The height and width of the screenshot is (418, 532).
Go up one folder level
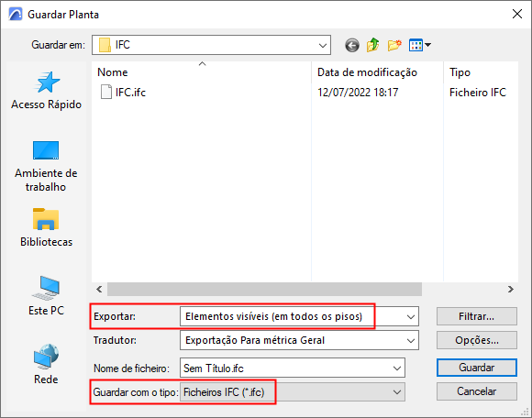(373, 45)
